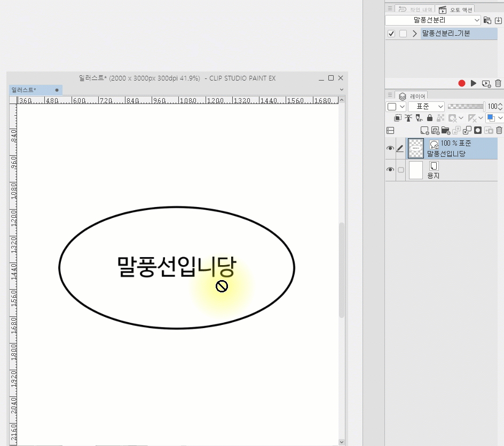Viewport: 504px width, 446px height.
Task: Toggle visibility of the 용지 layer
Action: pyautogui.click(x=390, y=170)
